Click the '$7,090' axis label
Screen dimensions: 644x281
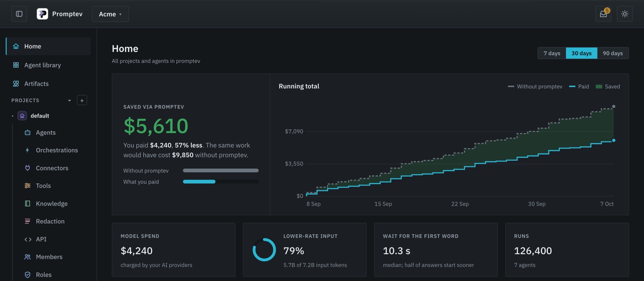pyautogui.click(x=294, y=132)
